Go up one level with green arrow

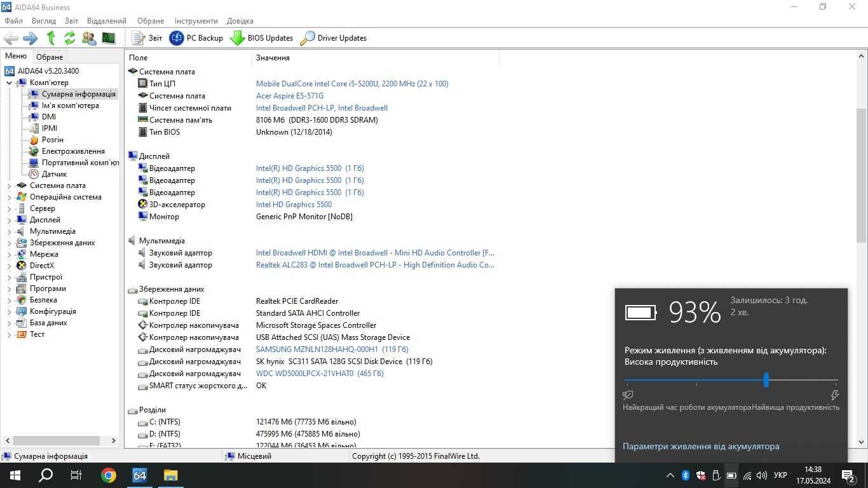coord(51,38)
